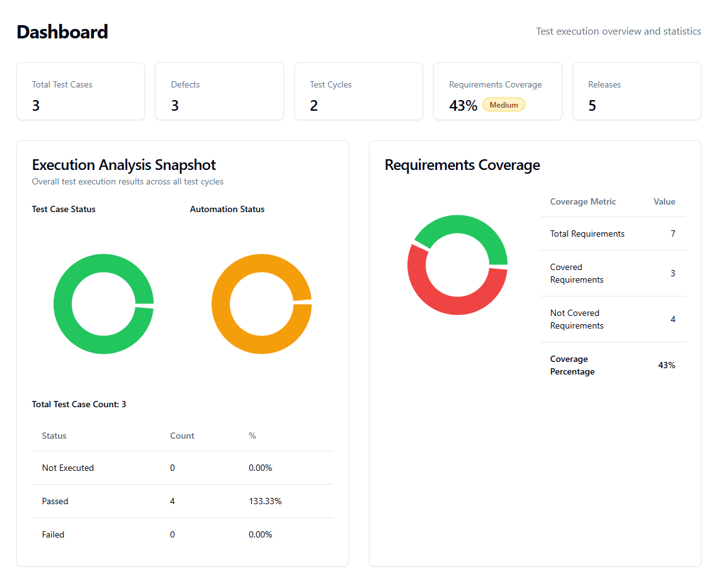The height and width of the screenshot is (569, 728).
Task: Click the Coverage Metric column header
Action: click(583, 201)
